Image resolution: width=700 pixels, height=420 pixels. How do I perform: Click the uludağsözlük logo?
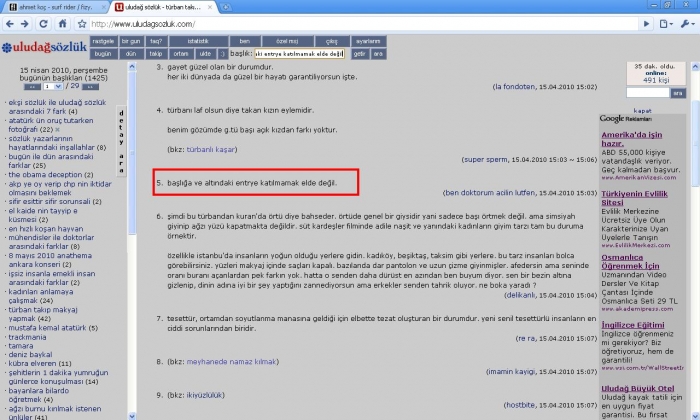(45, 47)
